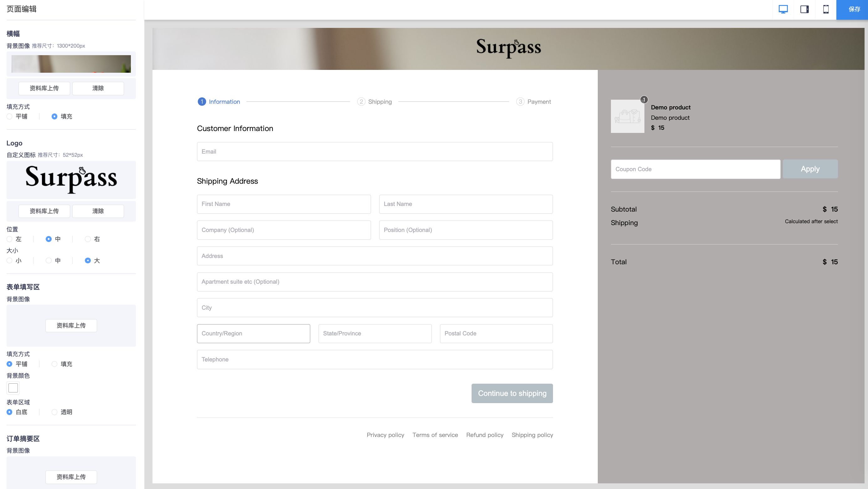Click the 保存 save button
868x489 pixels.
tap(854, 9)
